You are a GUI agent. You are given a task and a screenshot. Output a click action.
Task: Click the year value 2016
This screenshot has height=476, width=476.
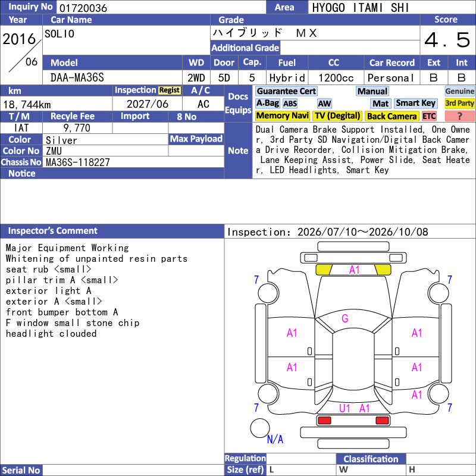point(20,39)
